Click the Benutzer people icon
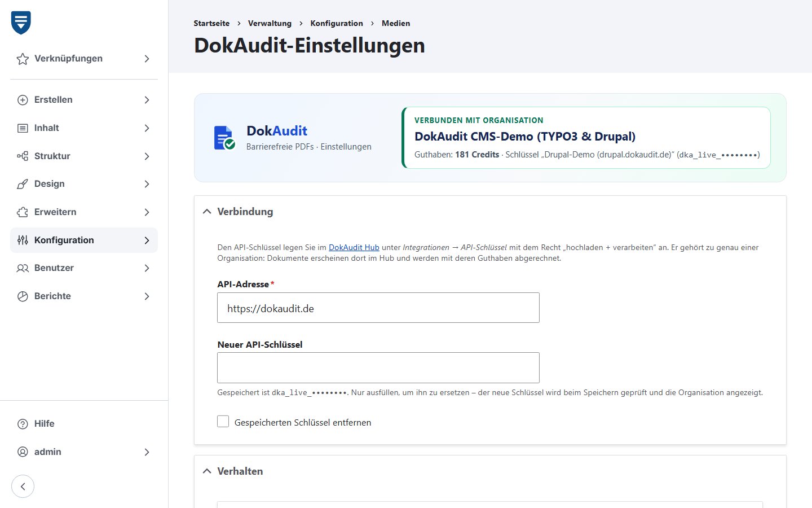The width and height of the screenshot is (812, 508). 23,268
